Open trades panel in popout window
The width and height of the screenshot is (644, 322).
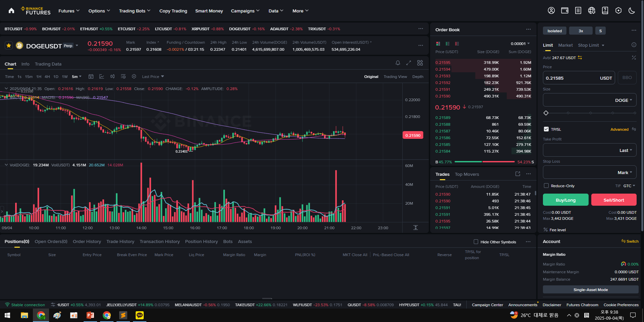518,174
